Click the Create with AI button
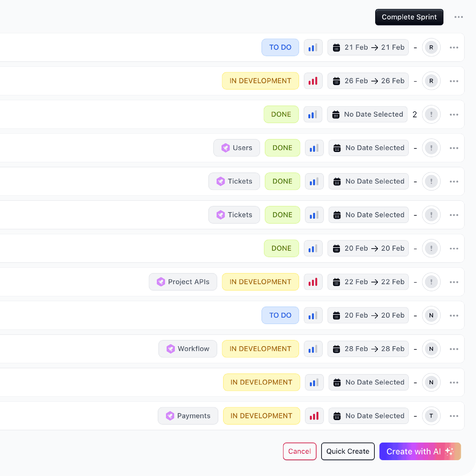The image size is (476, 476). 420,451
